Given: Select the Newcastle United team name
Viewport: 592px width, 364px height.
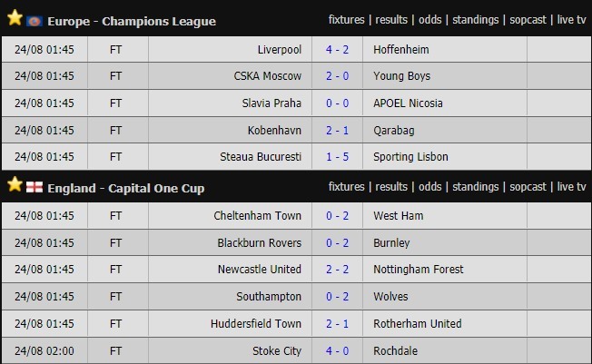Looking at the screenshot, I should pos(260,270).
